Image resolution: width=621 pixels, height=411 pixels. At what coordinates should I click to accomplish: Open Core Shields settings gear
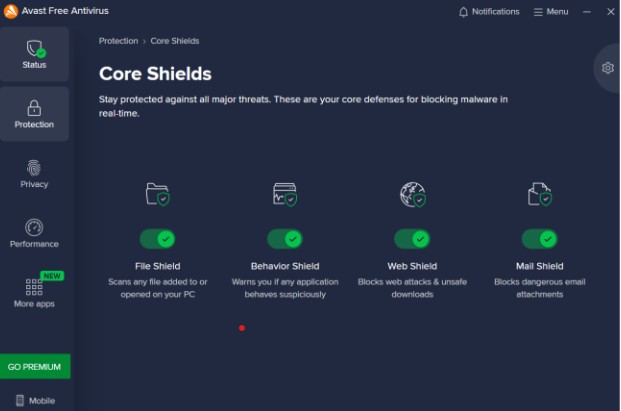tap(608, 68)
